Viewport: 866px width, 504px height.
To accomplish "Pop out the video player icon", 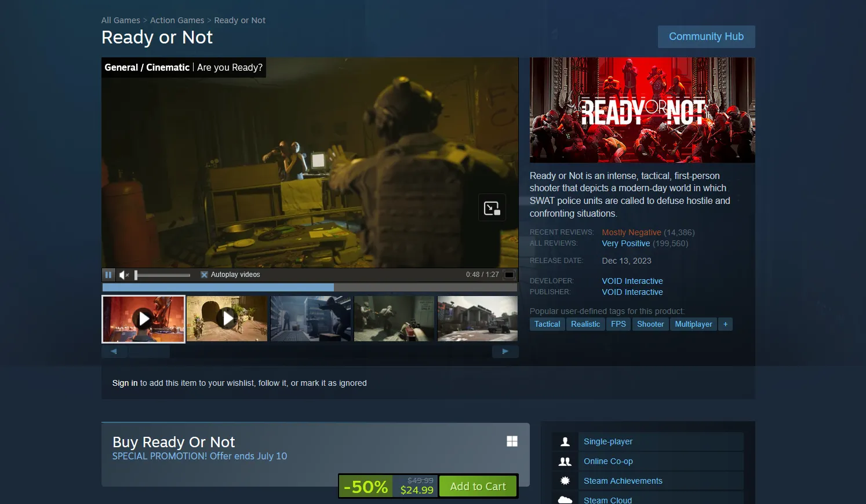I will [x=492, y=208].
